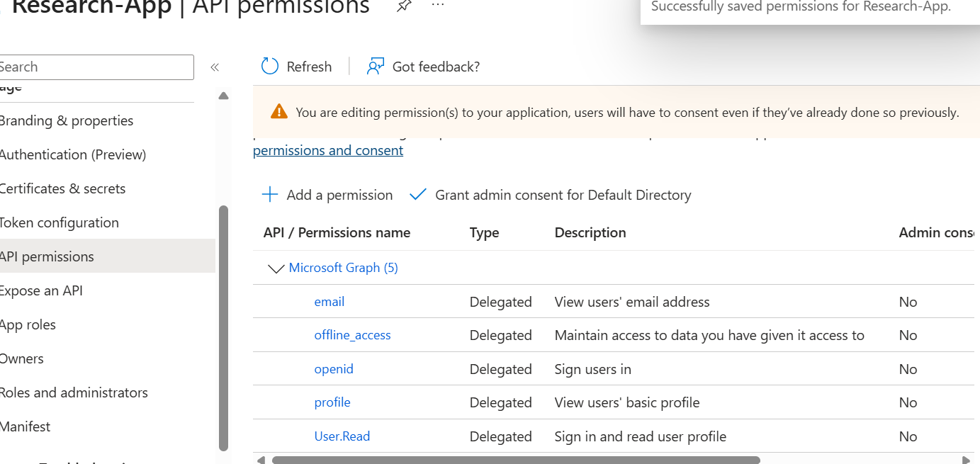The height and width of the screenshot is (464, 980).
Task: Click the Admin consent column header
Action: tap(937, 232)
